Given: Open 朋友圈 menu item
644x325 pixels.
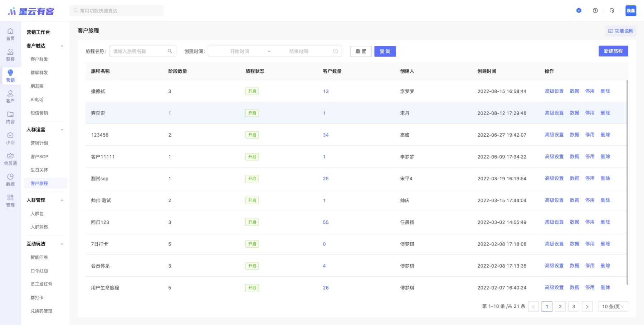Looking at the screenshot, I should (x=37, y=86).
